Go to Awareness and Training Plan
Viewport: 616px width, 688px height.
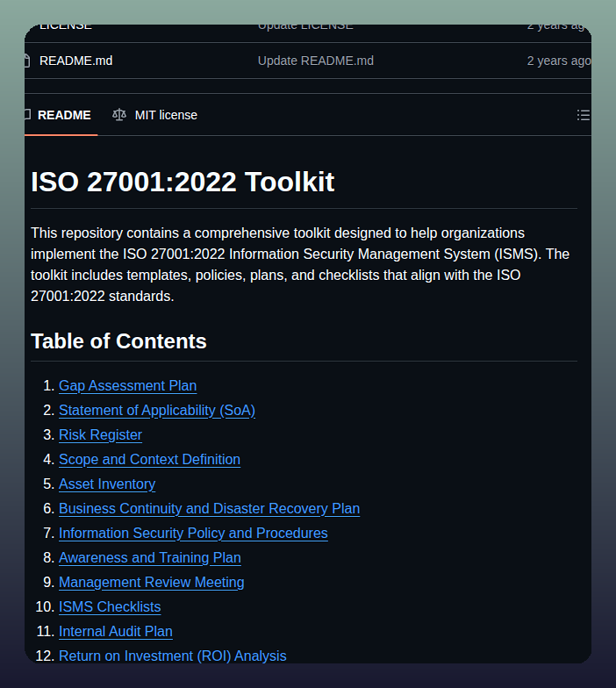(149, 558)
